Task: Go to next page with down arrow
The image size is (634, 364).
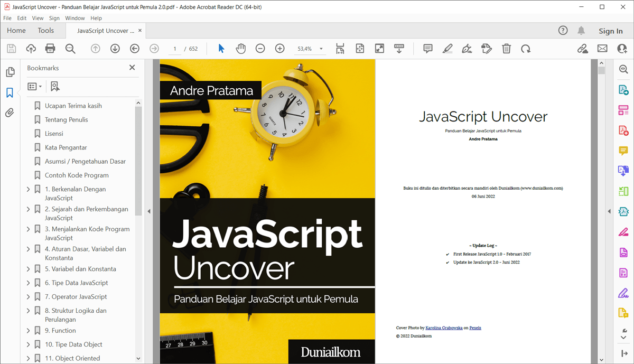Action: point(115,49)
